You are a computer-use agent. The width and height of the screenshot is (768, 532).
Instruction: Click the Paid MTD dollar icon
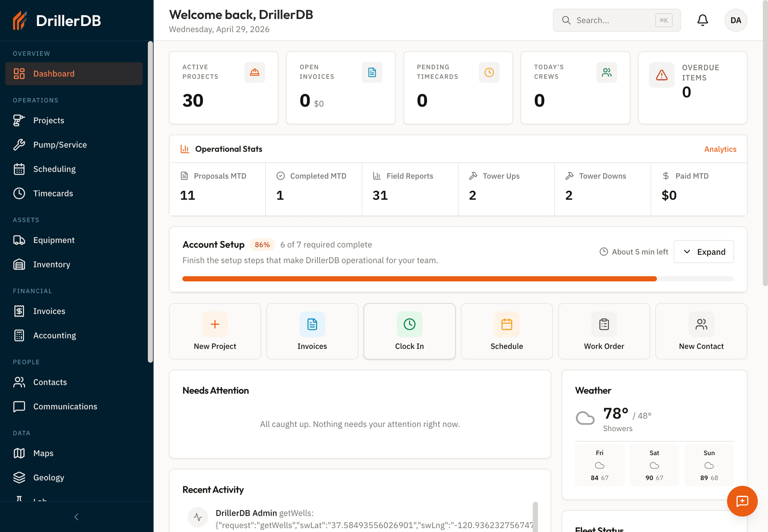[x=666, y=176]
